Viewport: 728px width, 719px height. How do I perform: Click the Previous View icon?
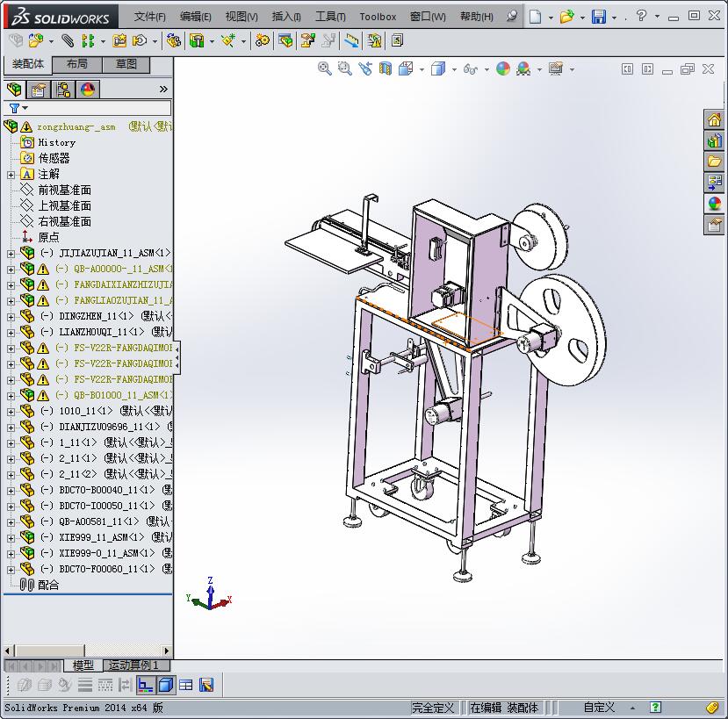click(x=365, y=69)
